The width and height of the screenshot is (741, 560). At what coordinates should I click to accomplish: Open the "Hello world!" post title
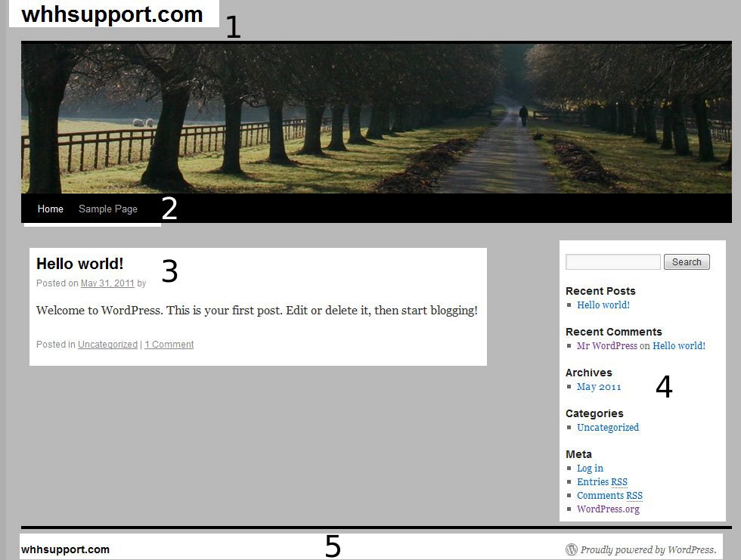79,264
